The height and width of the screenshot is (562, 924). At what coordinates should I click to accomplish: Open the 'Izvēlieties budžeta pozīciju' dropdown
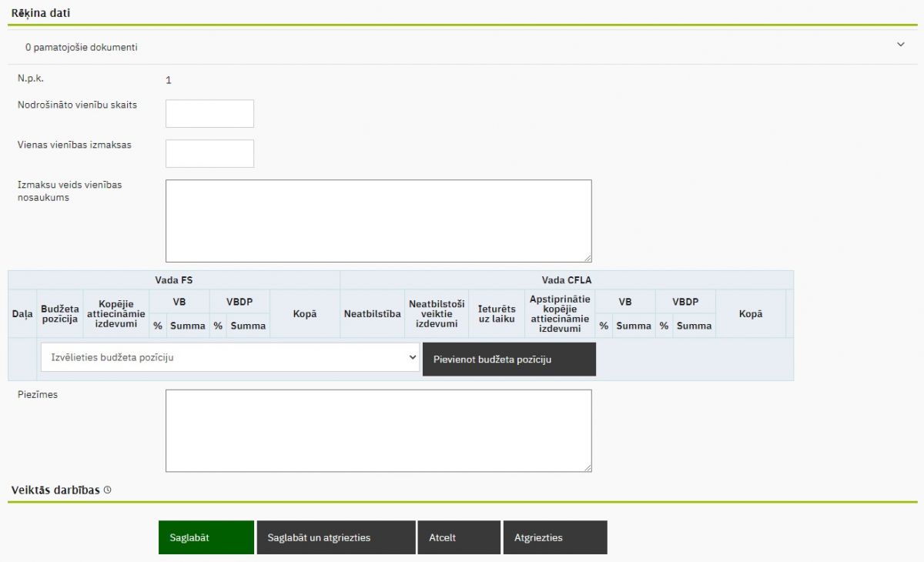[x=229, y=357]
